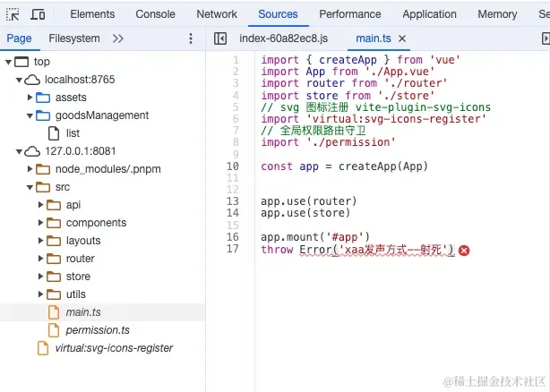The height and width of the screenshot is (392, 550).
Task: Select the Page navigator tab
Action: tap(19, 38)
